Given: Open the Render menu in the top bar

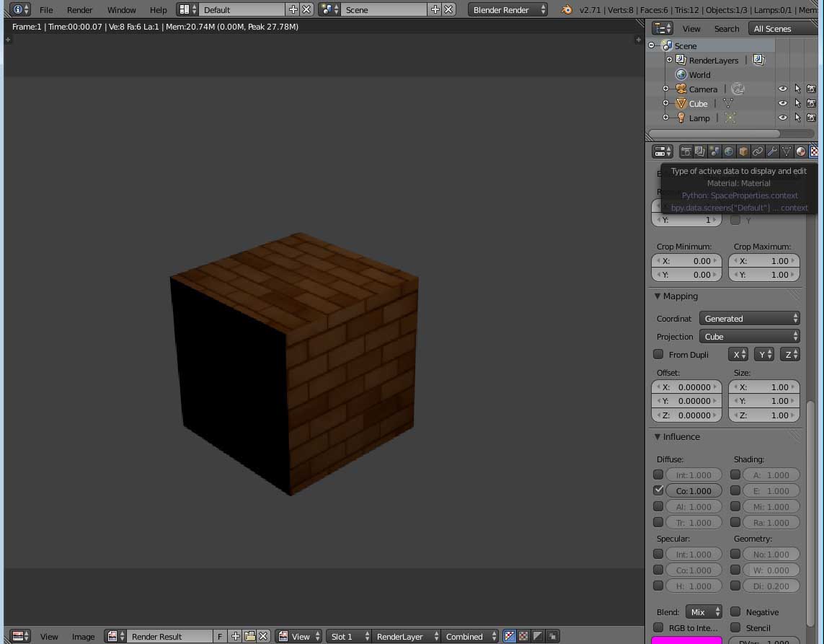Looking at the screenshot, I should [x=79, y=10].
